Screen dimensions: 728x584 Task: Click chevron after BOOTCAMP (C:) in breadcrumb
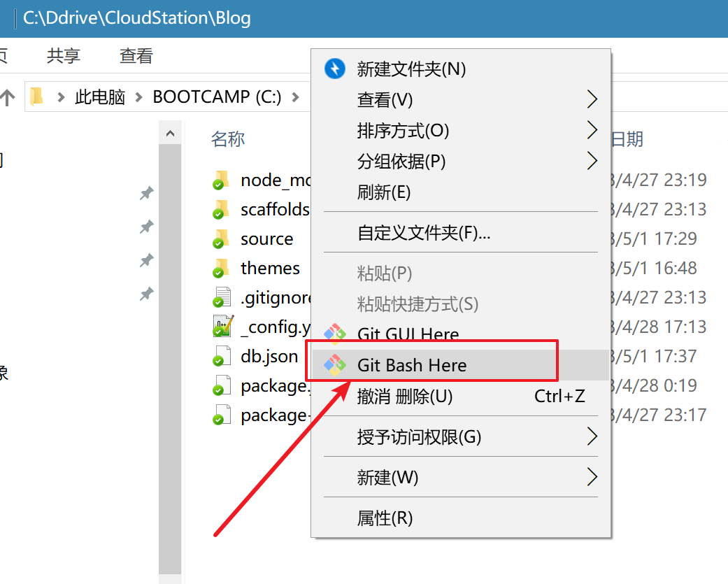295,97
